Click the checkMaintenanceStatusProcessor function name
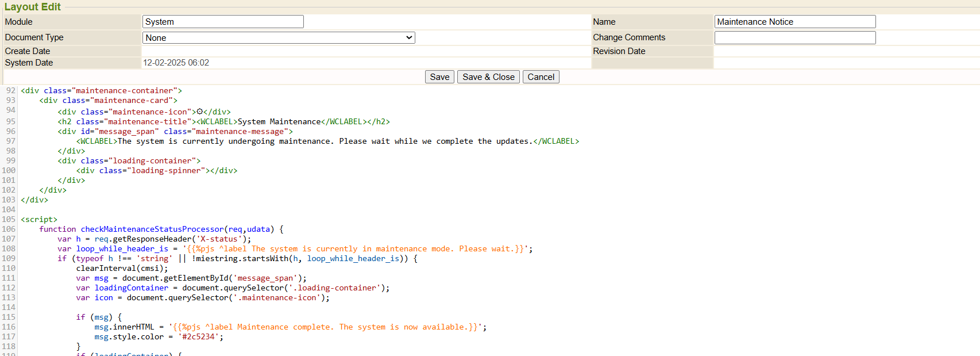The height and width of the screenshot is (356, 980). (152, 229)
